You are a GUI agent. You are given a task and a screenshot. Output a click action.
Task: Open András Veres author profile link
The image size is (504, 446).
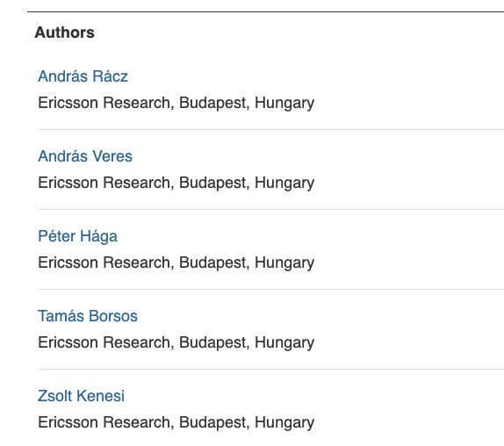pos(85,156)
